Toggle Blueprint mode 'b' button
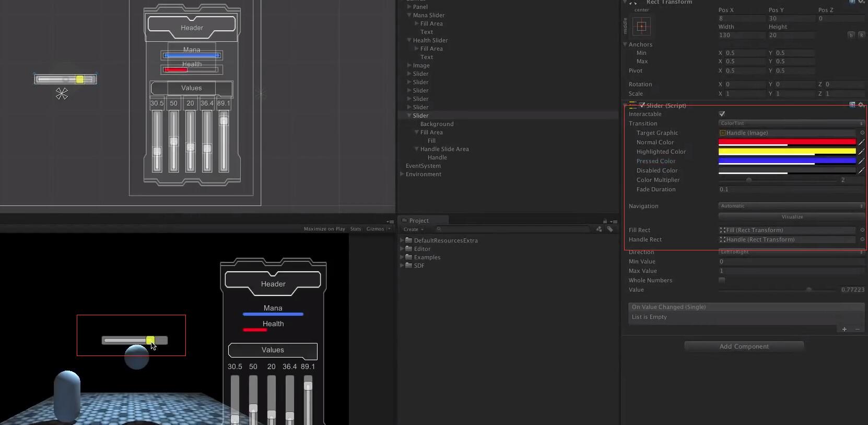Screen dimensions: 868x425 [851, 35]
